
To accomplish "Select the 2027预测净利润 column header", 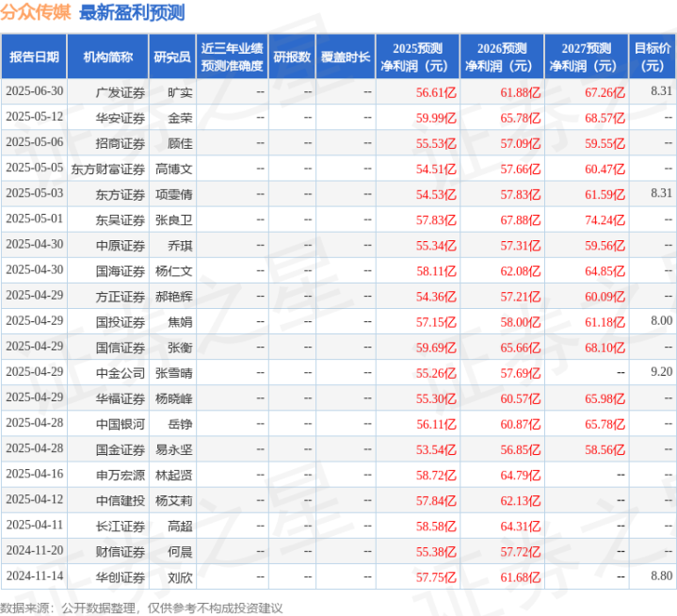I will tap(586, 57).
